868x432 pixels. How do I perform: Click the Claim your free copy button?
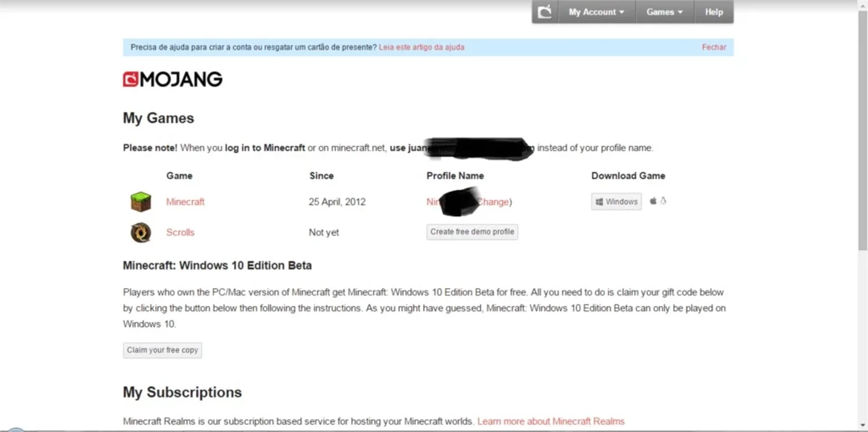(162, 350)
